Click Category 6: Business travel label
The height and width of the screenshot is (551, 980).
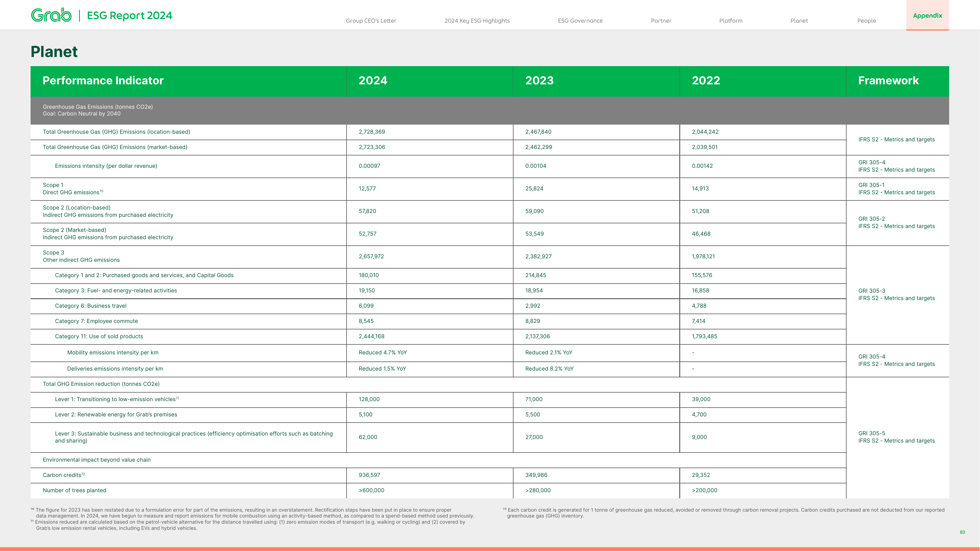coord(91,306)
